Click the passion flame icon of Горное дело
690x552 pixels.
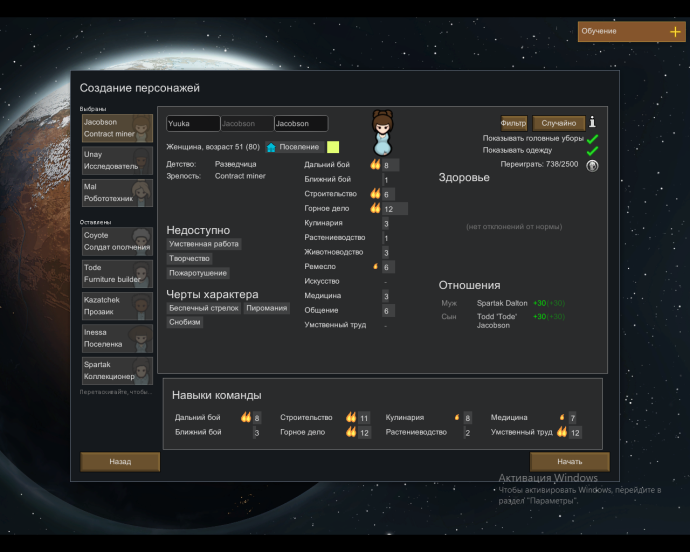point(375,208)
